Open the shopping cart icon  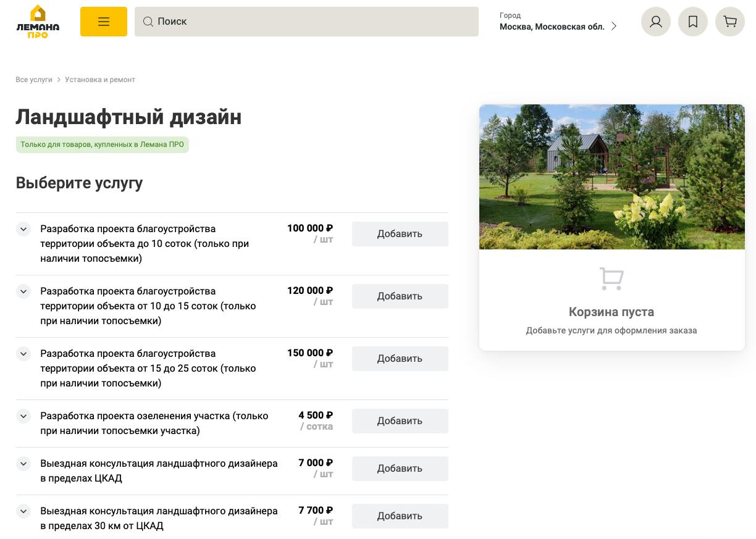[x=730, y=22]
